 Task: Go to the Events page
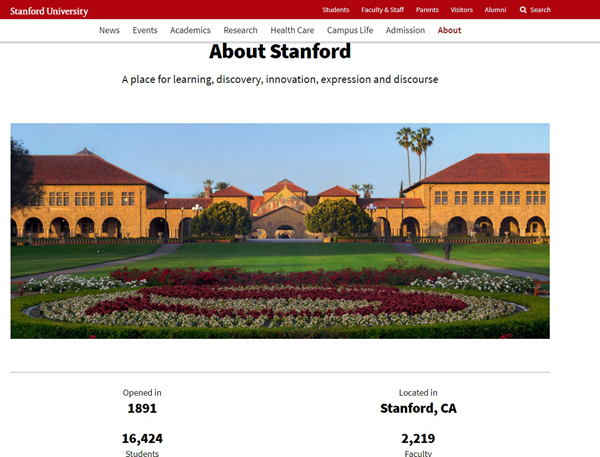coord(145,30)
